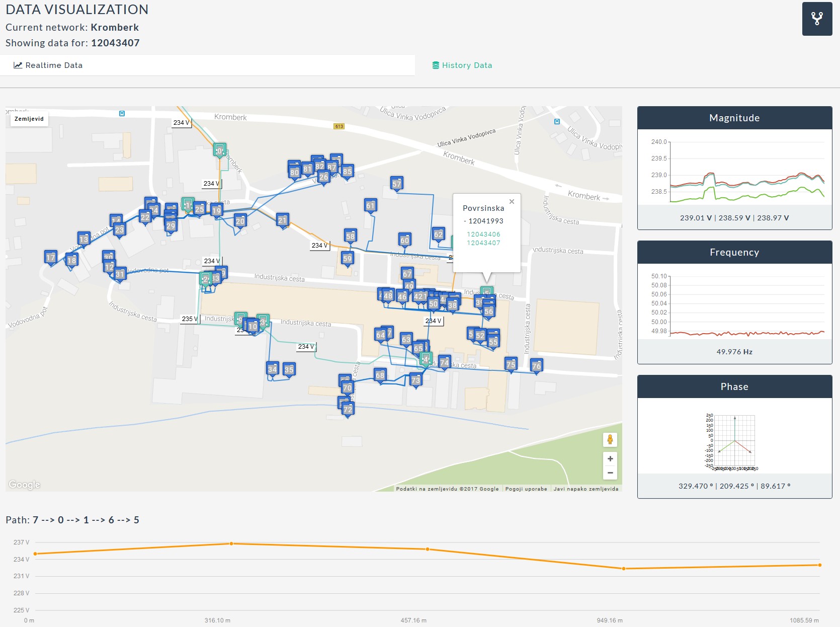Click the path chart point at 316.10 m
The image size is (840, 627).
coord(231,543)
